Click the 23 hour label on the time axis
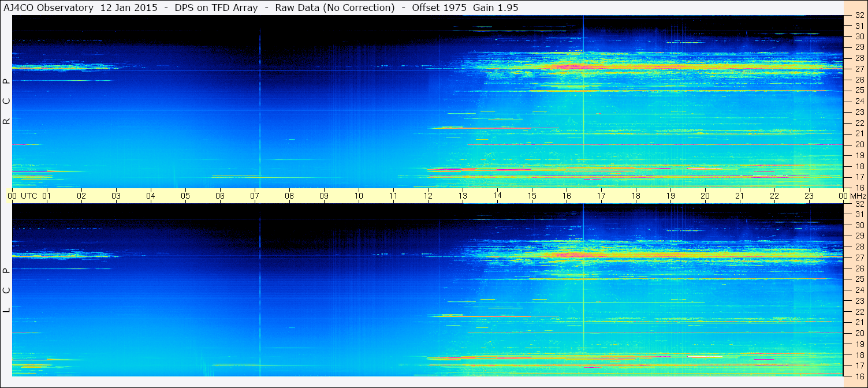868x388 pixels. [x=809, y=196]
